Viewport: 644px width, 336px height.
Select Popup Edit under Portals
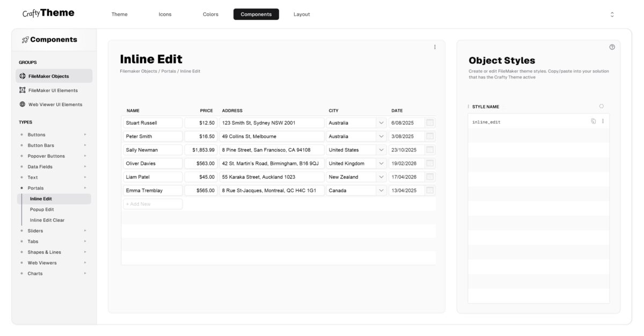point(42,209)
